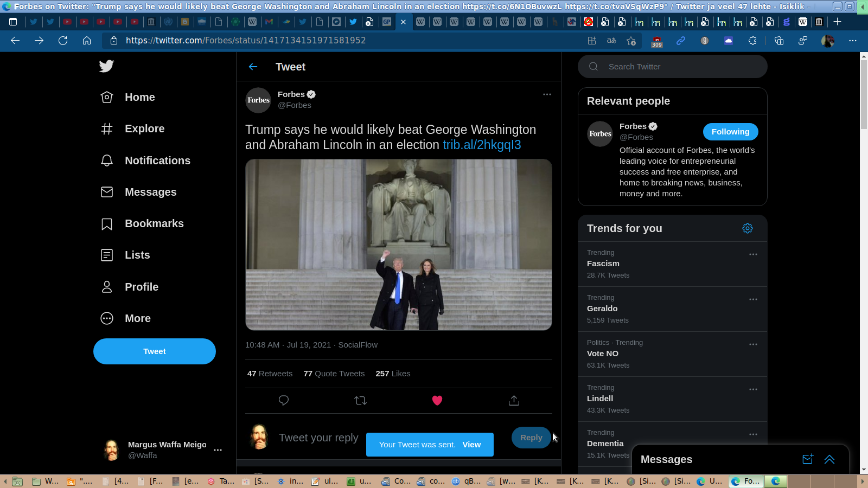The width and height of the screenshot is (868, 488).
Task: Open the Lincoln Memorial tweet image
Action: [399, 245]
